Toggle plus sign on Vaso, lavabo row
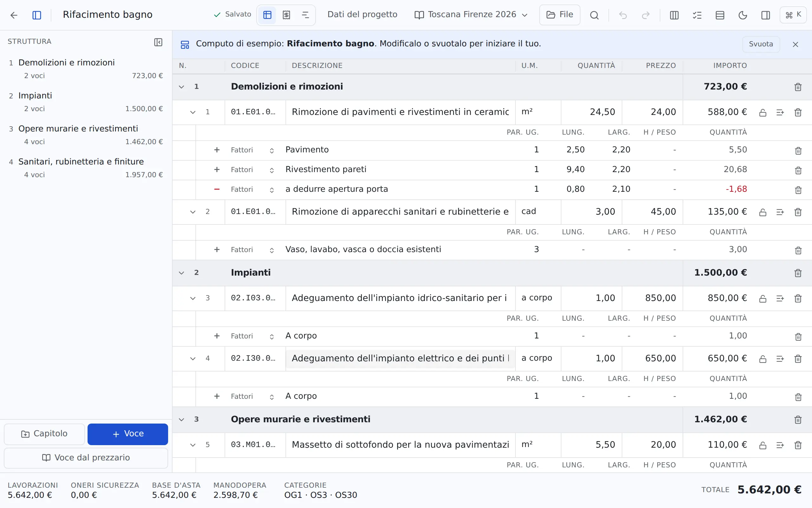This screenshot has width=812, height=508. click(x=217, y=250)
